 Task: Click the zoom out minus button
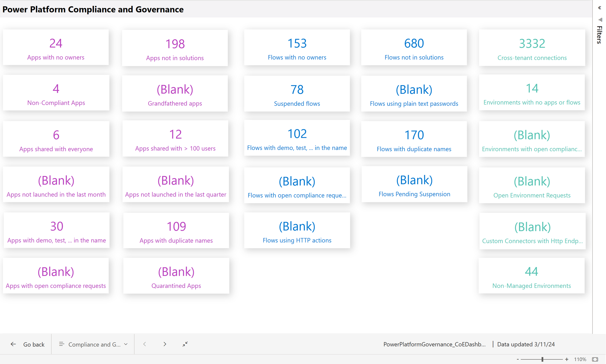(518, 359)
